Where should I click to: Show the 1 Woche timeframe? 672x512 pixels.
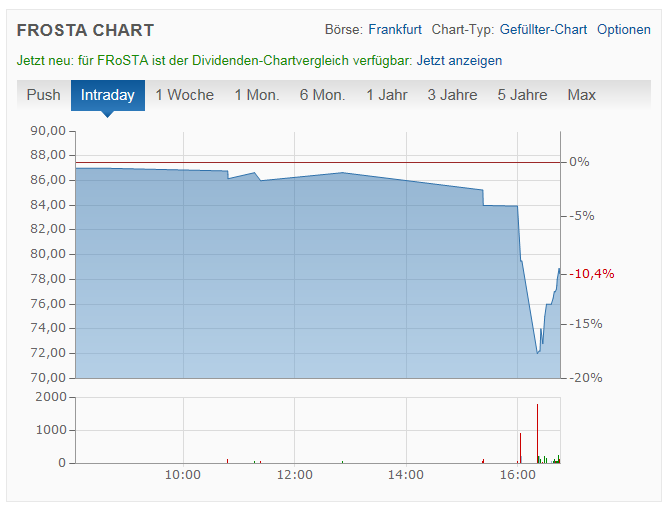pos(184,95)
